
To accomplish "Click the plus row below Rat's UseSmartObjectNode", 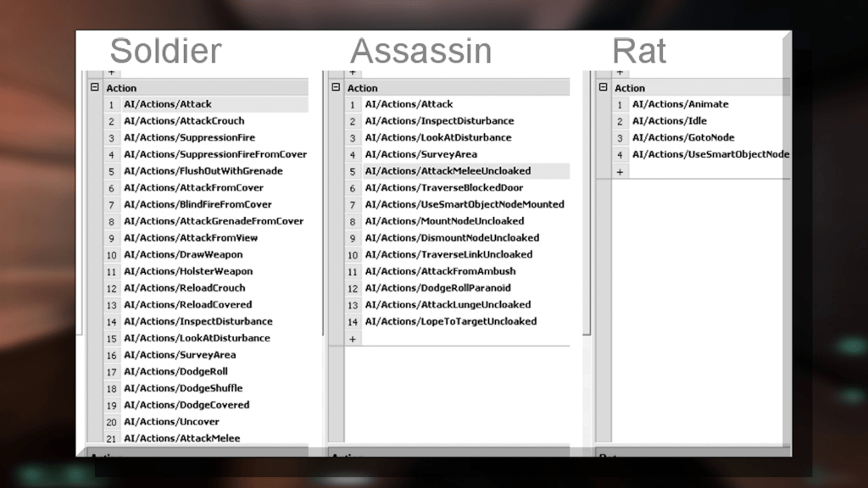I will click(x=620, y=171).
